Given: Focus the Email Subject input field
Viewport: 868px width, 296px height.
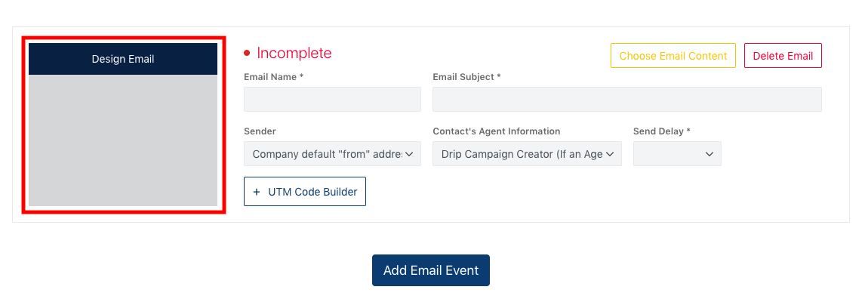Looking at the screenshot, I should 626,99.
